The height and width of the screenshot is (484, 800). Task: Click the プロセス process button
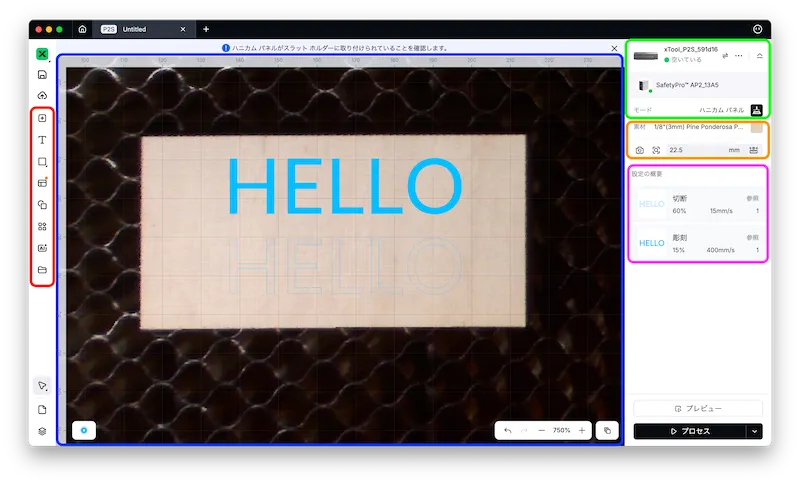coord(690,431)
